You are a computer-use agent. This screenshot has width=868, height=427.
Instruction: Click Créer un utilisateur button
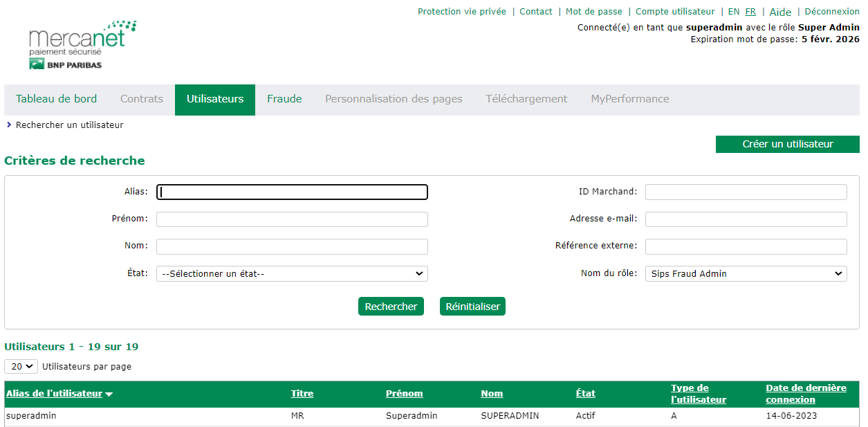[787, 144]
